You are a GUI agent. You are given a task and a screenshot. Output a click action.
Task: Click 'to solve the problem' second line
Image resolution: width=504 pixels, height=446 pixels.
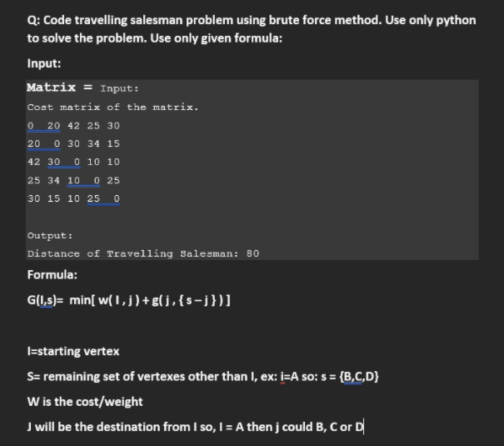[x=155, y=38]
